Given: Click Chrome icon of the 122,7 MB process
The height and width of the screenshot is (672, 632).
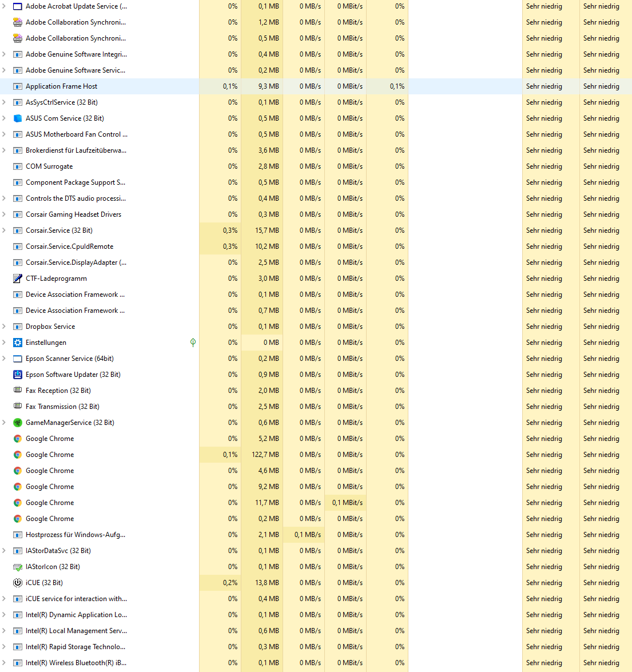Looking at the screenshot, I should [x=18, y=455].
